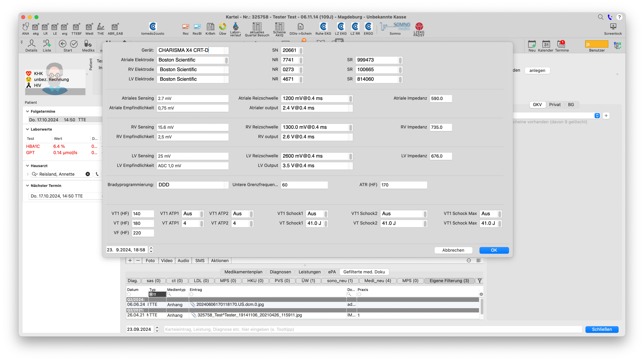Click the ANA stethoscope icon
Viewport: 644px width, 361px height.
[26, 26]
